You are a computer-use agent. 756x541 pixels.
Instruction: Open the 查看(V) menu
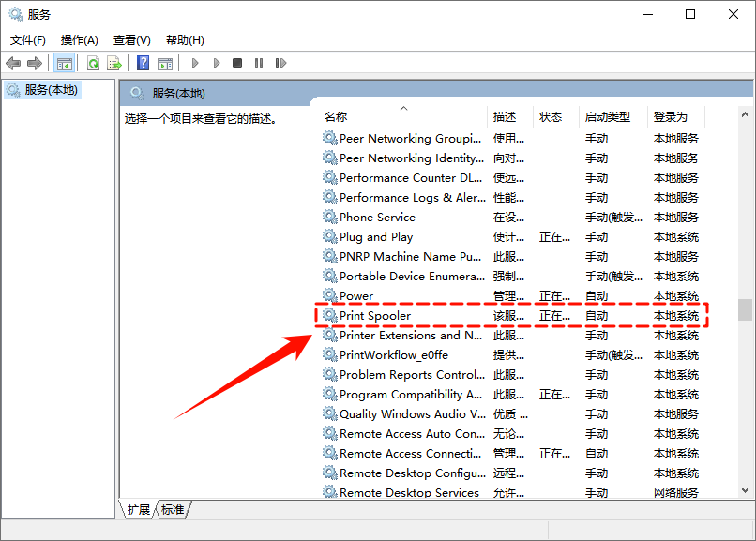(131, 40)
